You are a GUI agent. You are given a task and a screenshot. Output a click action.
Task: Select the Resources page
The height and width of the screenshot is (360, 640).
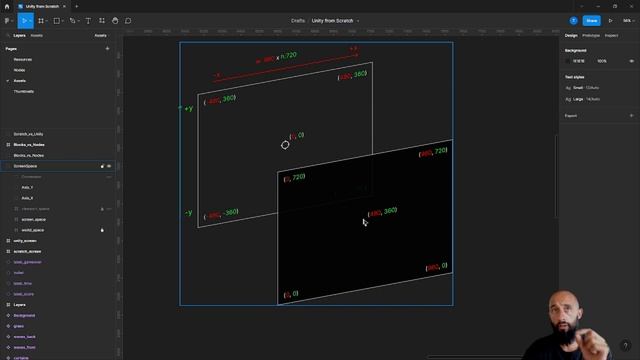pyautogui.click(x=23, y=59)
